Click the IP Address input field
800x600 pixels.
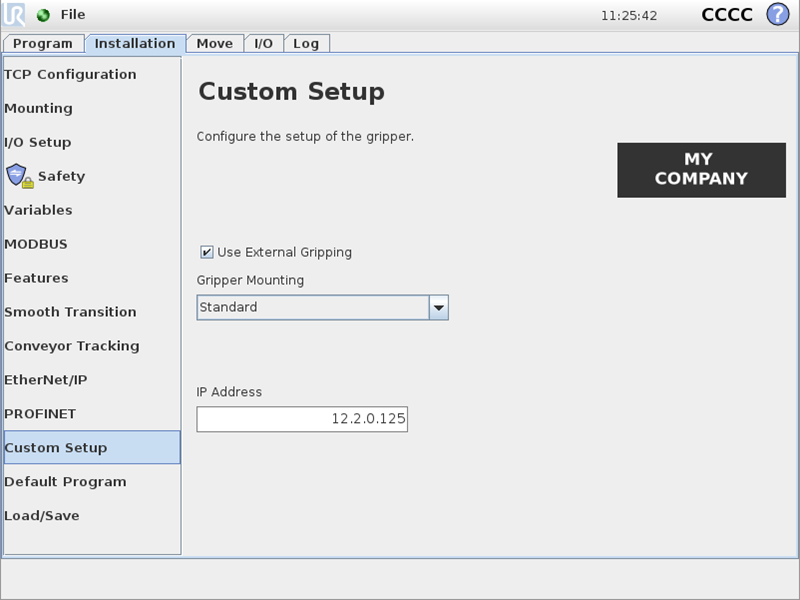302,419
